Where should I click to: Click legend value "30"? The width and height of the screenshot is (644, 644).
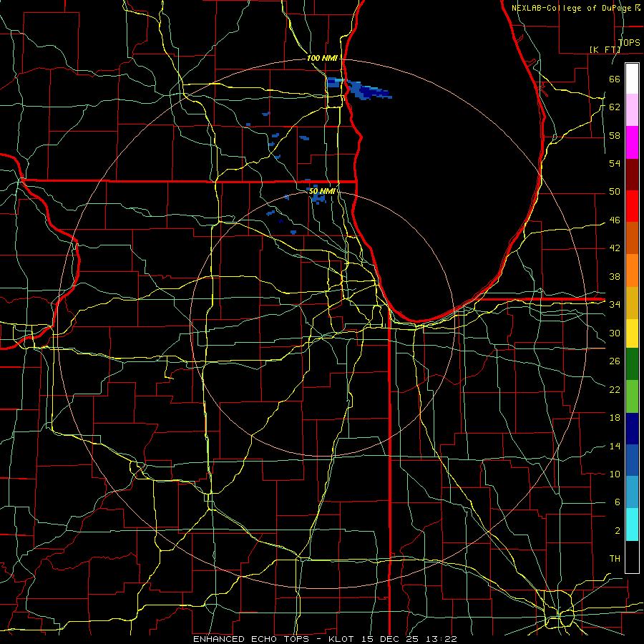pos(615,333)
